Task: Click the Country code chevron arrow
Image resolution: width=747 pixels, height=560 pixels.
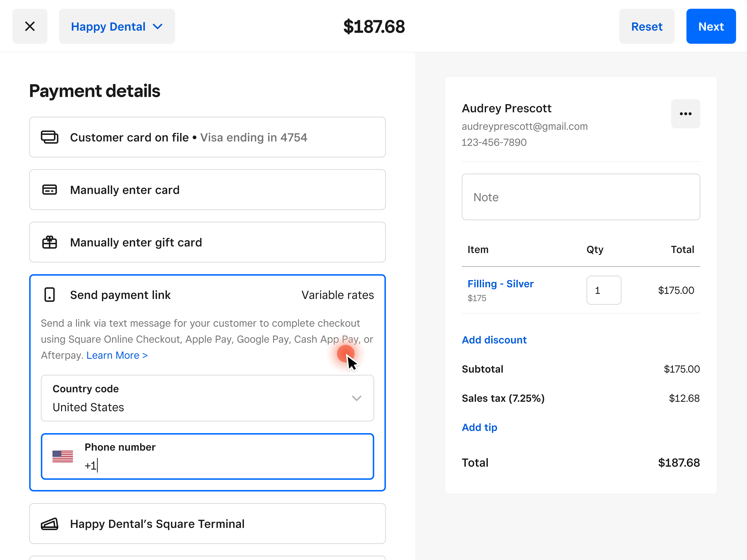Action: click(357, 398)
